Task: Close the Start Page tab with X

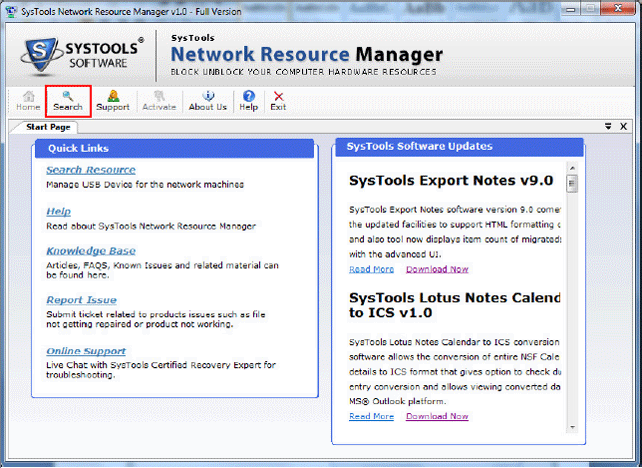Action: tap(624, 127)
